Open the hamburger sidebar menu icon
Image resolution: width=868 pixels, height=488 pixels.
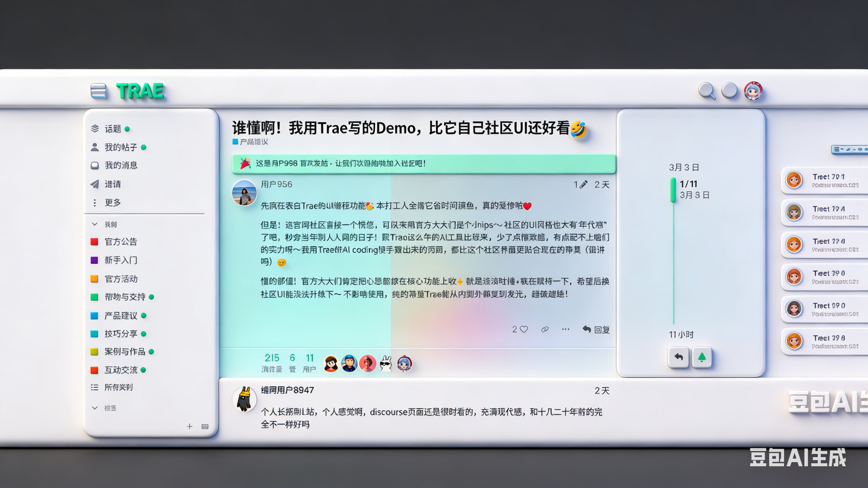tap(99, 91)
